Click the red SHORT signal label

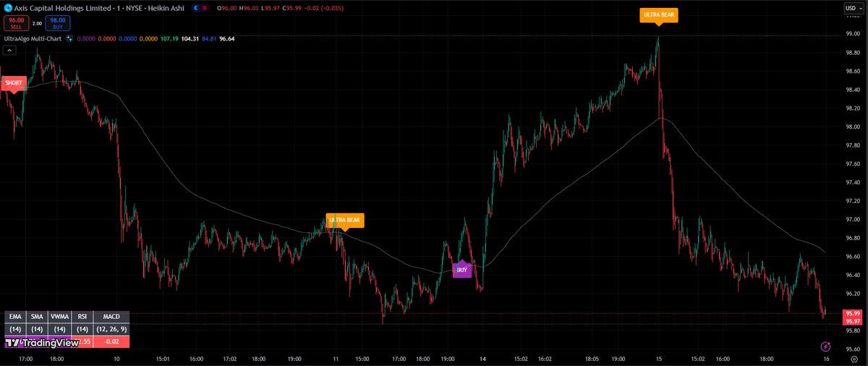(x=13, y=84)
